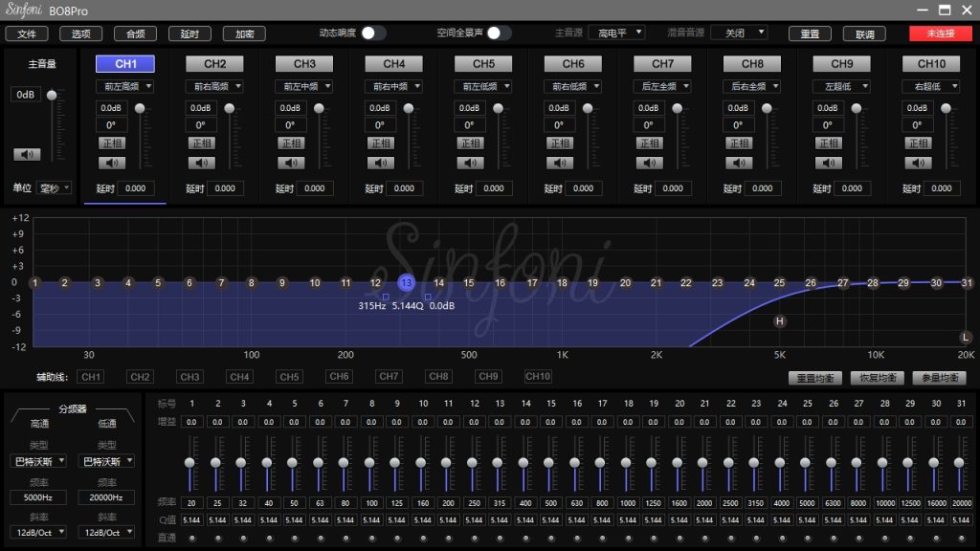The image size is (980, 551).
Task: Open the 选项 menu
Action: 80,33
